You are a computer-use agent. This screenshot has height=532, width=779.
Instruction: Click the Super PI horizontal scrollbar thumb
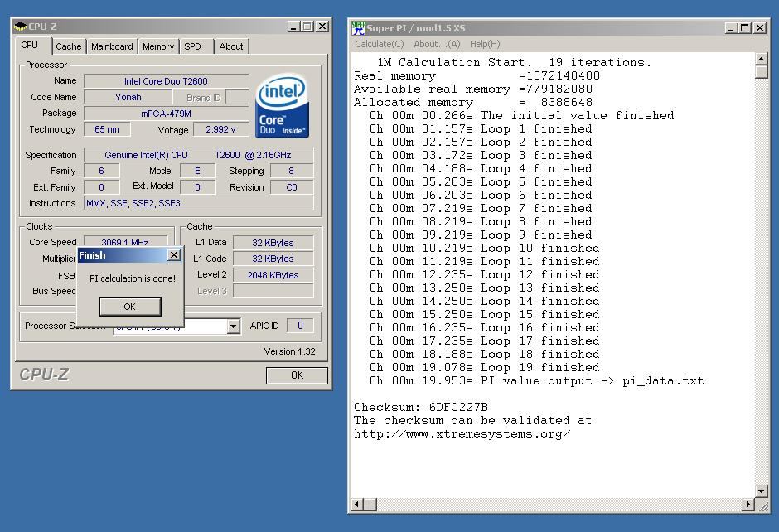point(370,505)
